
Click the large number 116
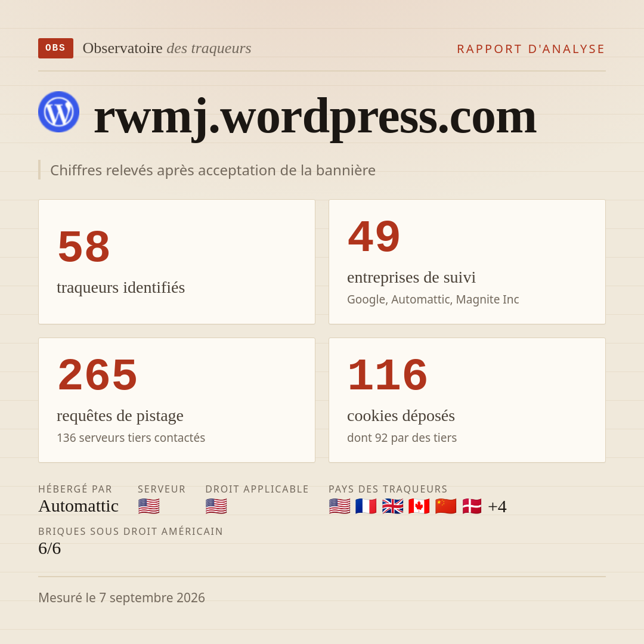coord(388,375)
